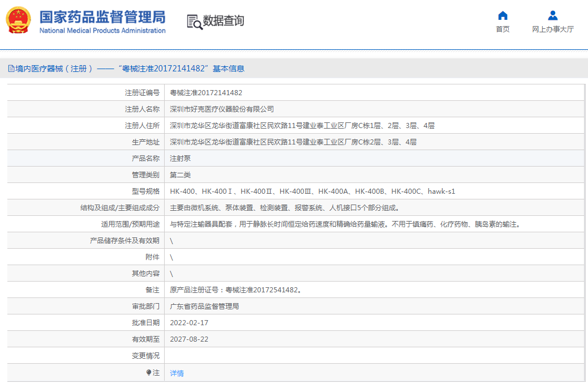588x383 pixels.
Task: Click the document icon before 境内医疗器械
Action: pos(11,69)
